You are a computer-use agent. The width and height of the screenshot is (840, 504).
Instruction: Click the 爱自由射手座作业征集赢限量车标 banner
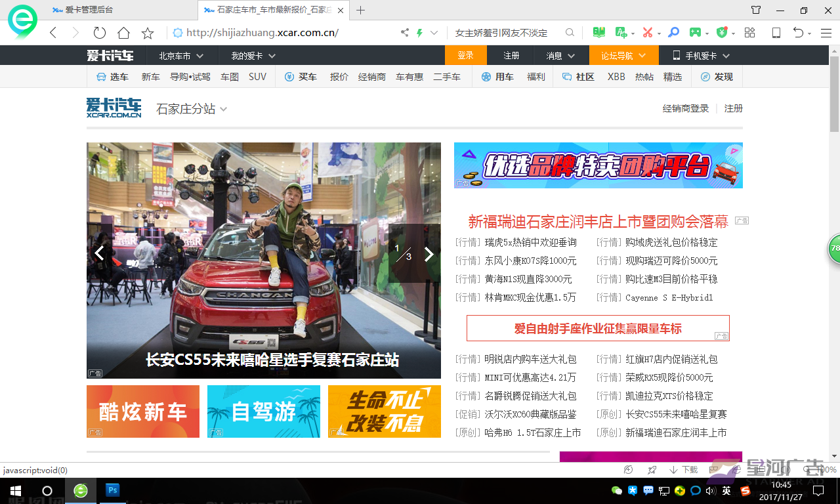point(598,328)
